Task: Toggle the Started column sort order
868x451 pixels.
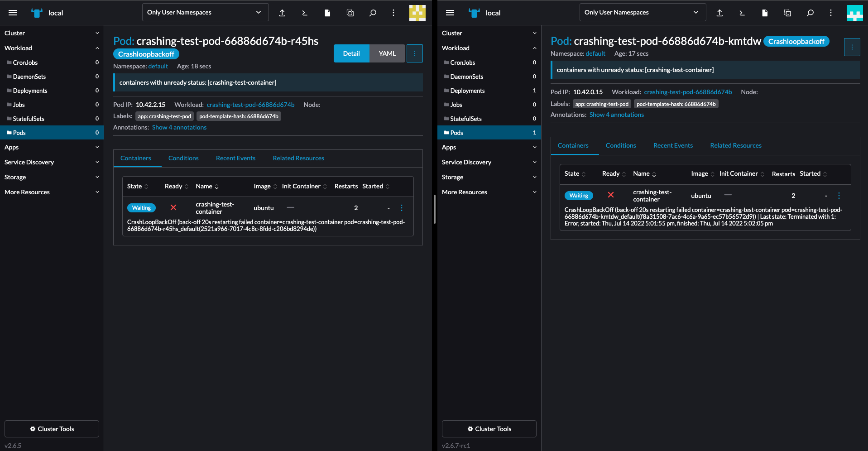Action: [388, 186]
